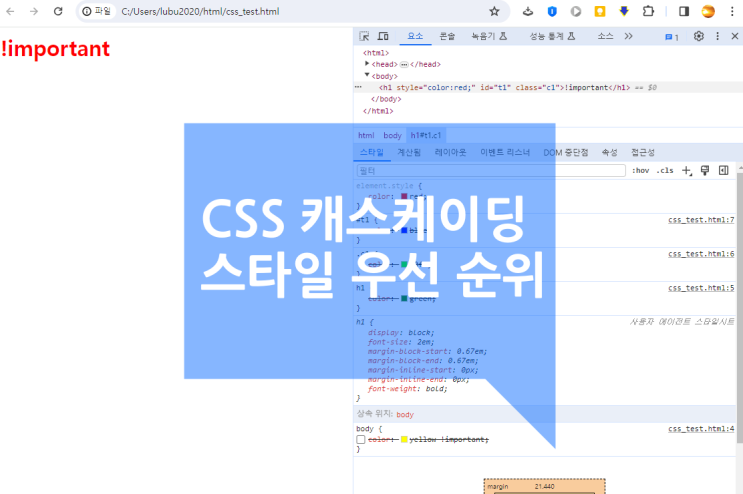
Task: Collapse the body element node
Action: [x=367, y=75]
